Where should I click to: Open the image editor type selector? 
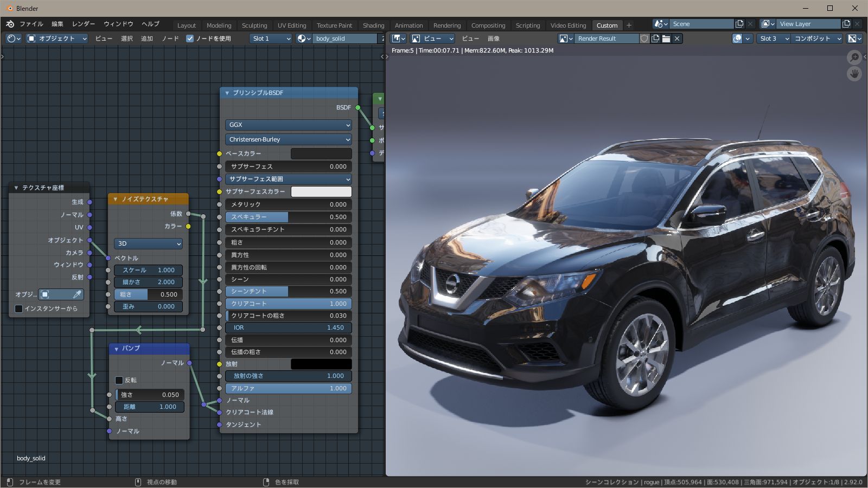[x=399, y=38]
